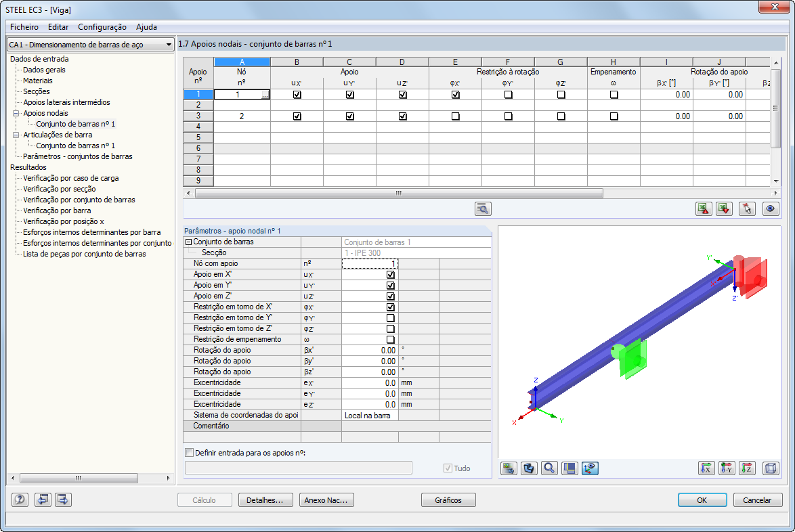Click the overlapping squares view icon
The width and height of the screenshot is (795, 532).
tap(570, 468)
